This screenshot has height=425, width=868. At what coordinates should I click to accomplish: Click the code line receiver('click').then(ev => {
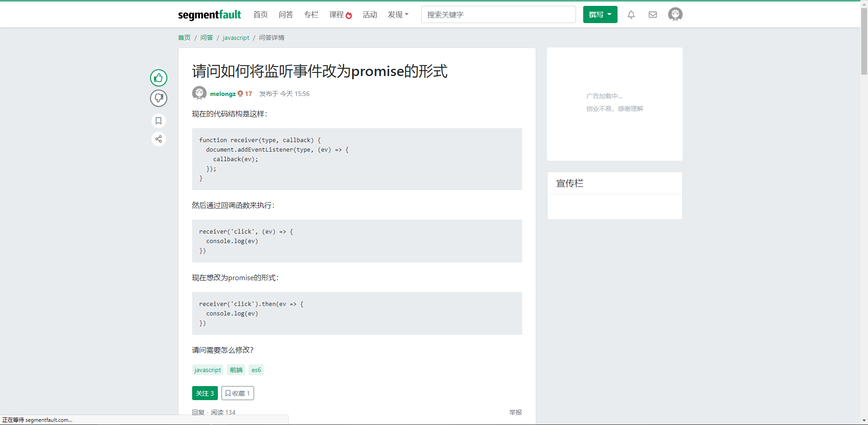point(251,304)
